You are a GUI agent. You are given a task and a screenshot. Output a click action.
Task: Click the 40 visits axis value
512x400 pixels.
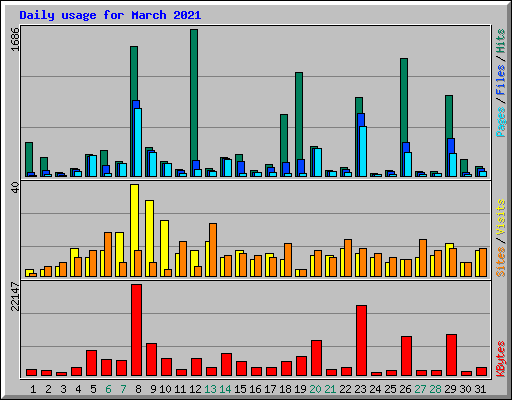[15, 187]
